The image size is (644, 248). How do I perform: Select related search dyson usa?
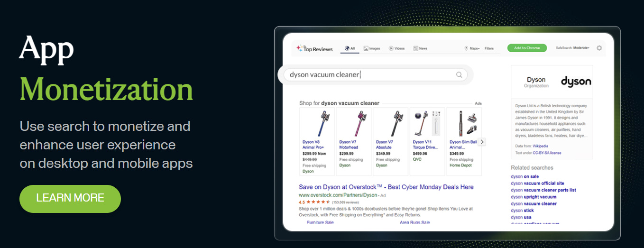(x=521, y=217)
